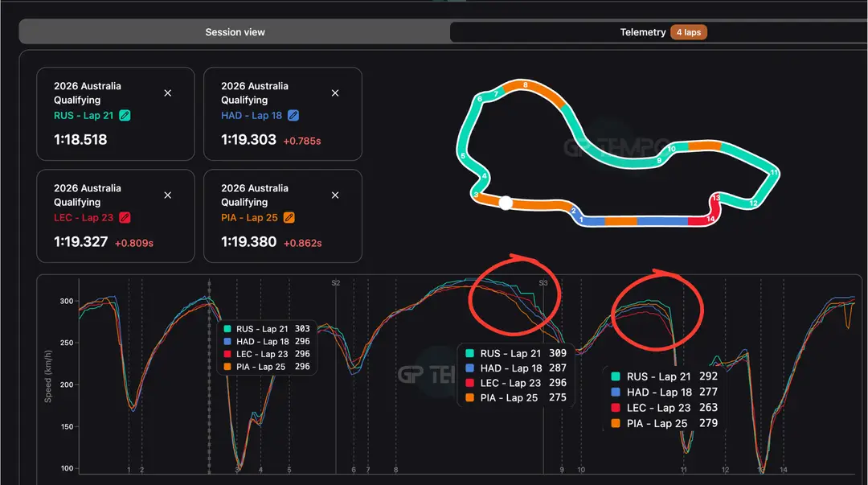Click turn 14 on the track map
Screen dimensions: 868x485
pyautogui.click(x=710, y=219)
